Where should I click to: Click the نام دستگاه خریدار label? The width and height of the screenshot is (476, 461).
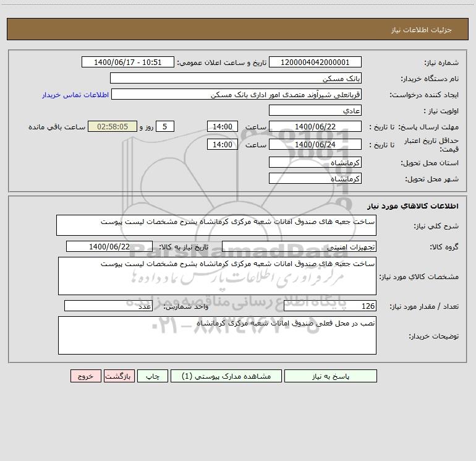click(430, 79)
